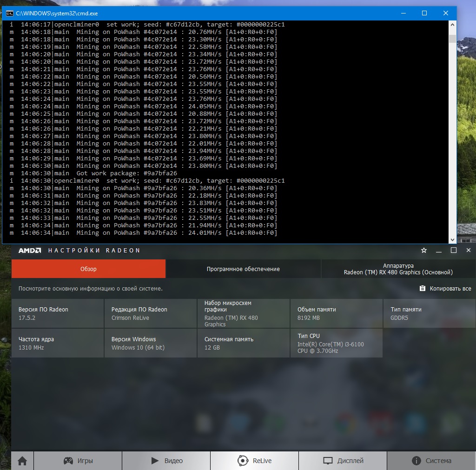Click the AMD logo in Radeon Settings
The height and width of the screenshot is (470, 476).
coord(30,251)
